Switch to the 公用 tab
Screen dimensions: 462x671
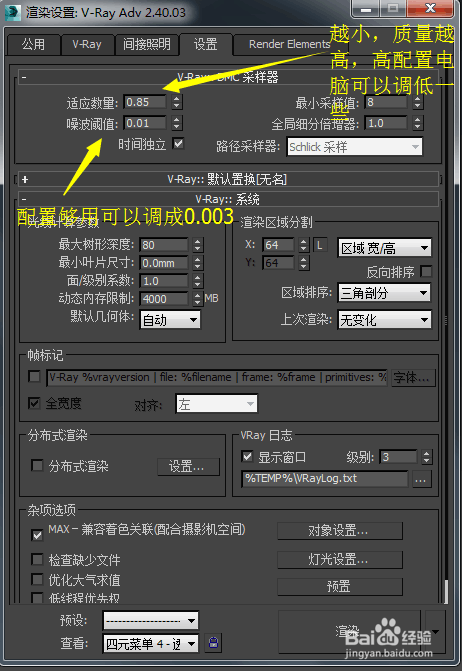(33, 44)
